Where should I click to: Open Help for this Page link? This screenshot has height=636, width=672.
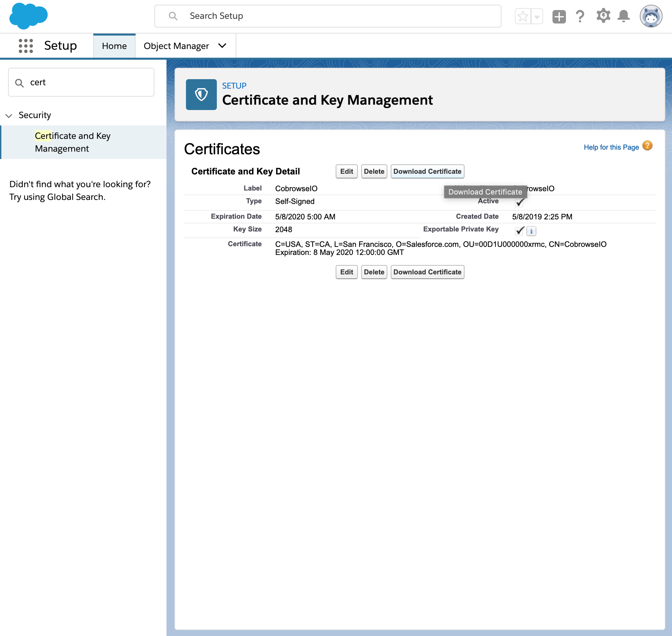click(611, 147)
